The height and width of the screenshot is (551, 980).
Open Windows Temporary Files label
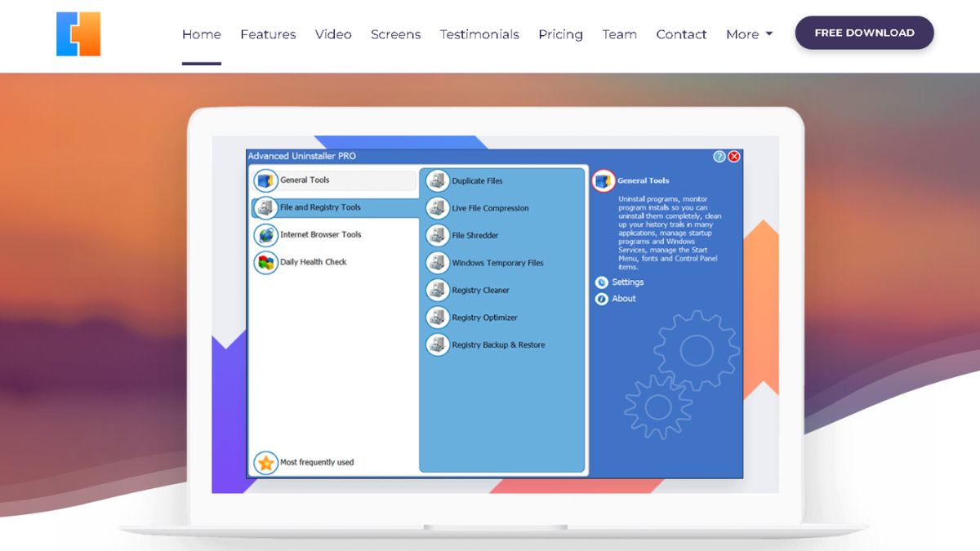click(498, 263)
